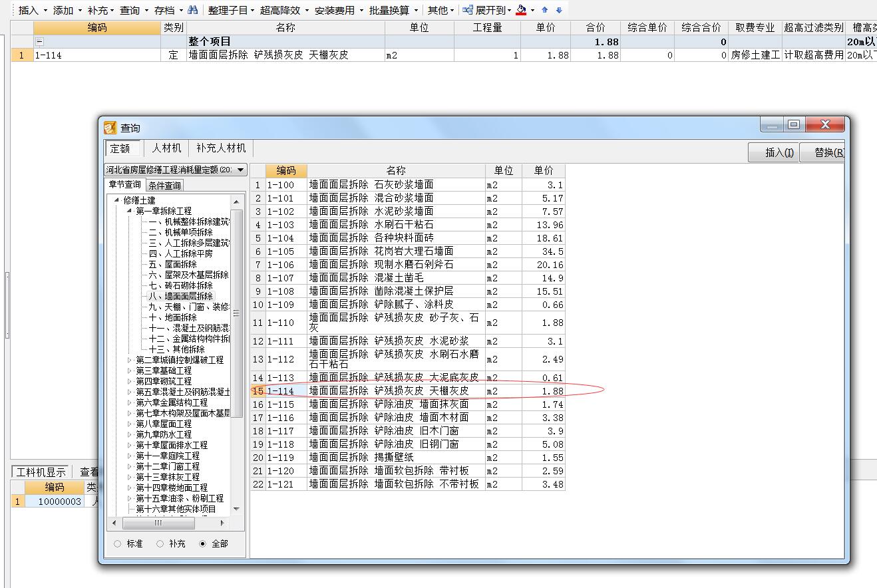Screen dimensions: 877x588
Task: Click the 10000003 code cell in bottom panel
Action: [x=55, y=502]
